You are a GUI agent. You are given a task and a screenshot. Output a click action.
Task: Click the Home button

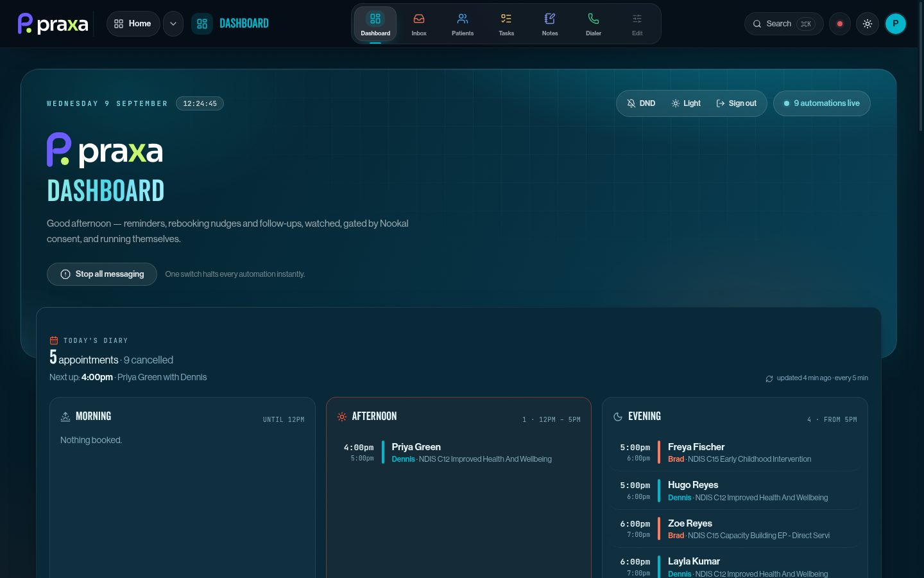(133, 24)
